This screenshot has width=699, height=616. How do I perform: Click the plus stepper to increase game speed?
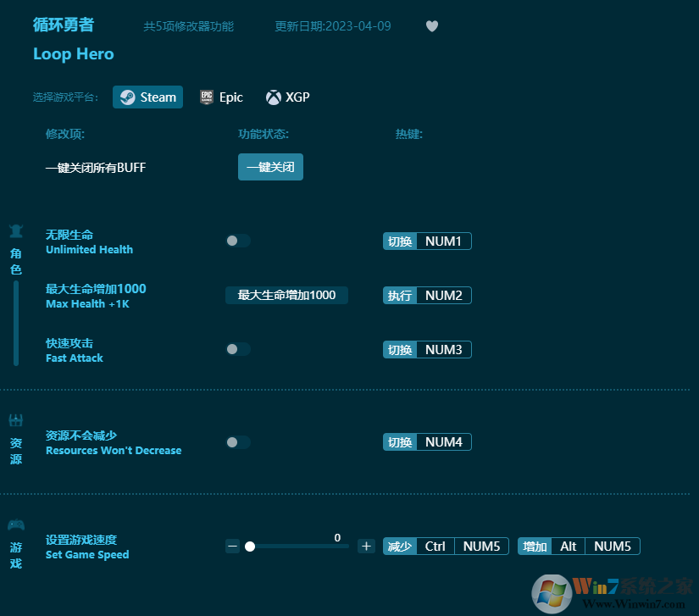pos(366,546)
